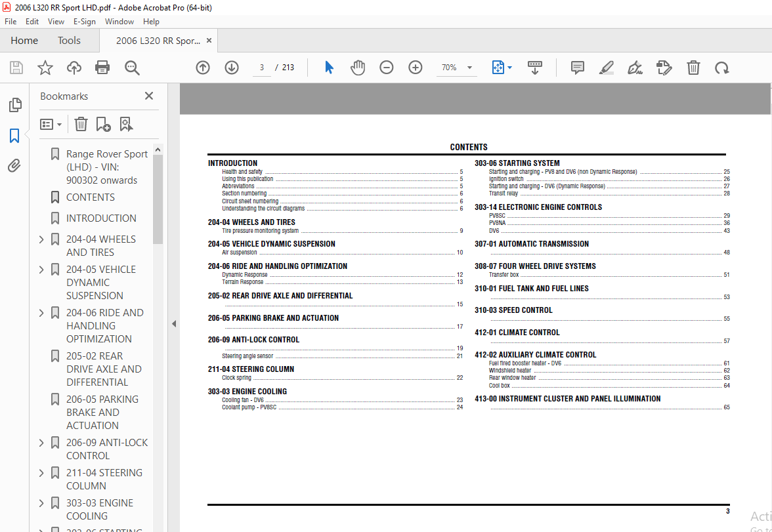This screenshot has width=772, height=532.
Task: Activate the Hand pan tool
Action: pos(358,68)
